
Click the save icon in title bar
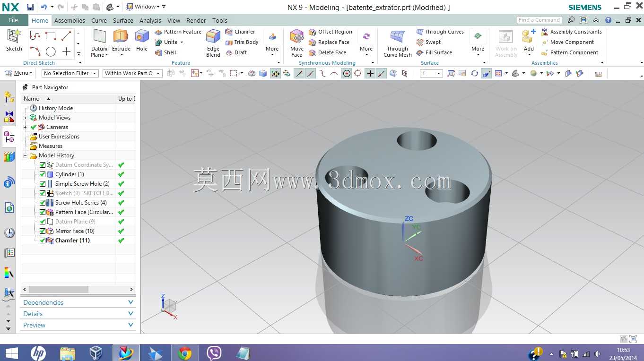(x=30, y=7)
